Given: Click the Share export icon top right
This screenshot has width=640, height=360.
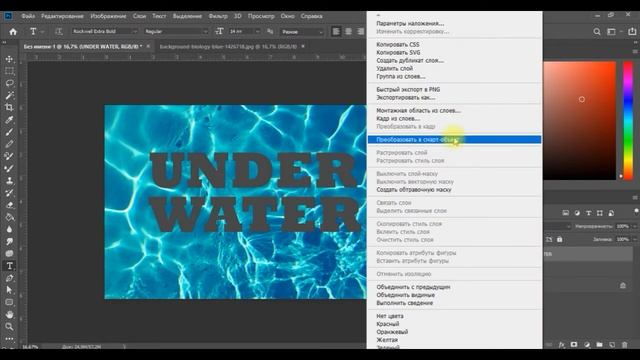Looking at the screenshot, I should click(632, 31).
